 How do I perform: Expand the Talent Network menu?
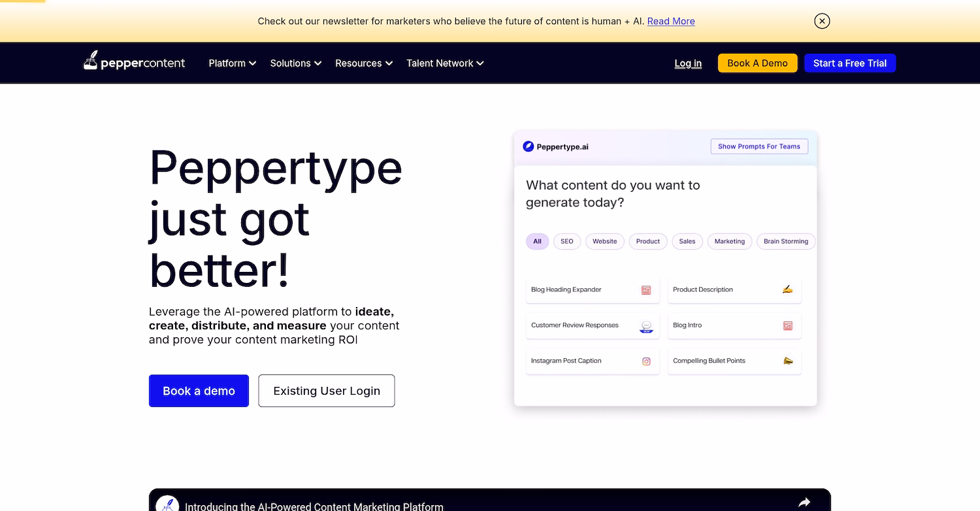tap(444, 63)
